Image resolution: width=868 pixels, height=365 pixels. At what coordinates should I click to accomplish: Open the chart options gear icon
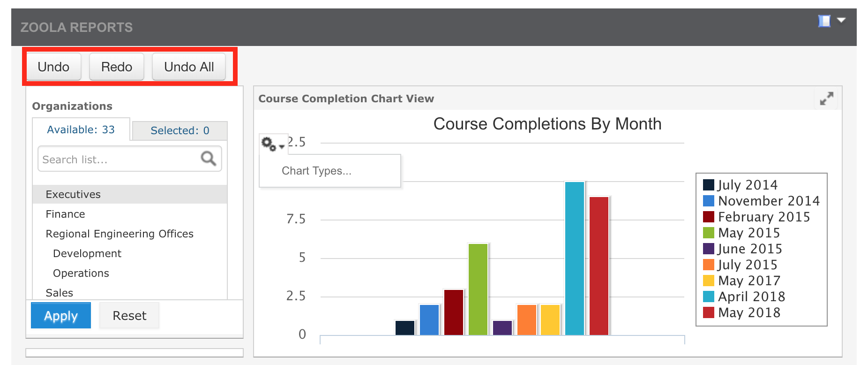[273, 144]
